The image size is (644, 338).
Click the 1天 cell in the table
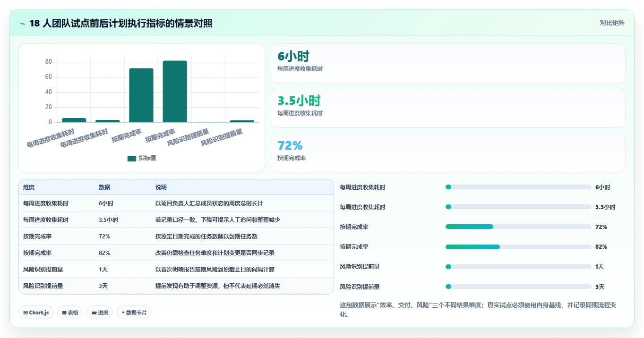pos(103,270)
